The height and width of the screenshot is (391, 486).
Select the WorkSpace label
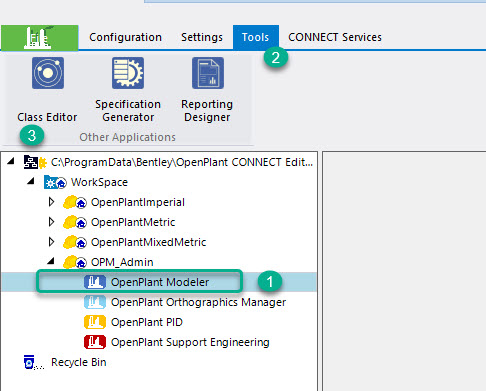[x=99, y=182]
